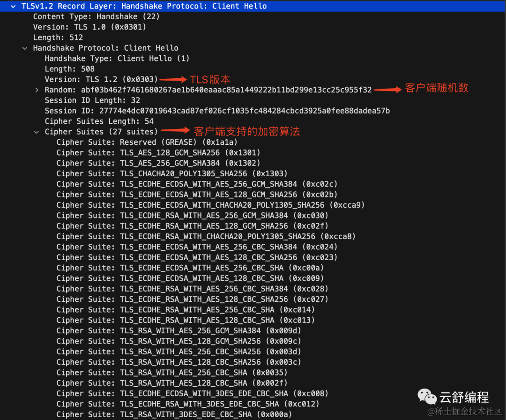Select ECDHE_RSA_WITH_AES_256_CBC_SHA (0xc014) row
This screenshot has height=420, width=506.
tap(186, 310)
